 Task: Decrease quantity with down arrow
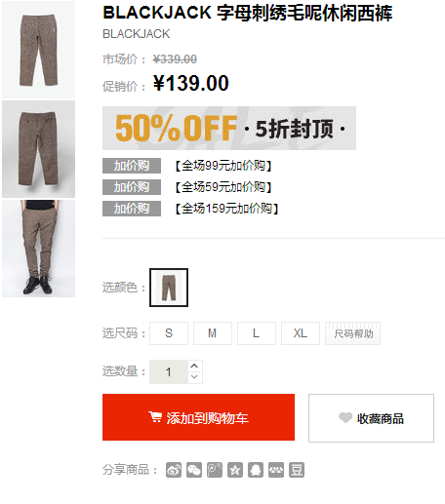(x=194, y=377)
